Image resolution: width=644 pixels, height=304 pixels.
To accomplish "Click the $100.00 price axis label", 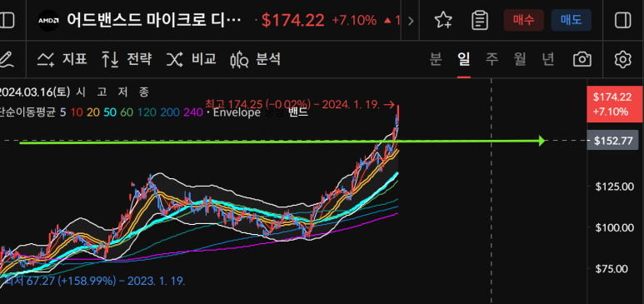I will (615, 227).
